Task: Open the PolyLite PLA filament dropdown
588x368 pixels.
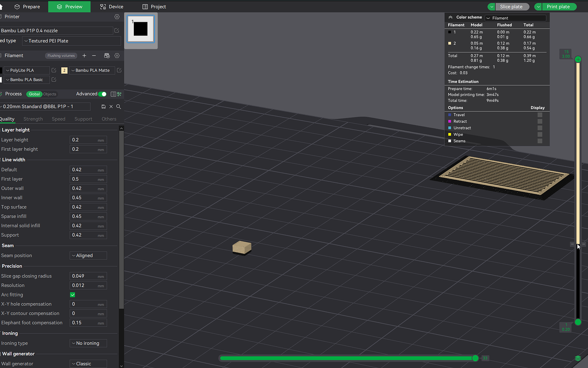Action: [x=26, y=70]
